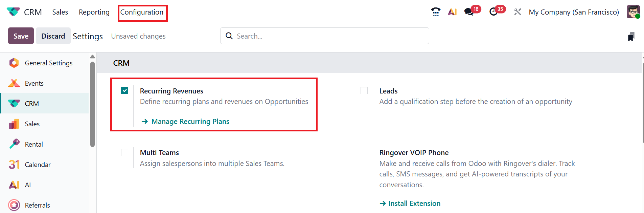Enable the Leads checkbox
Screen dimensions: 644x213
pyautogui.click(x=364, y=91)
